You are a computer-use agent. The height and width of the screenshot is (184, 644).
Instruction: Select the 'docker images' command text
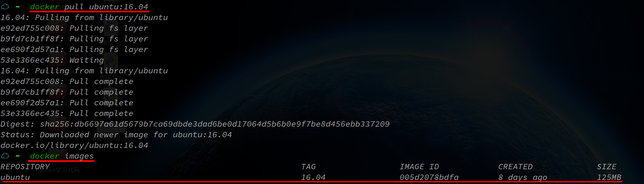click(x=62, y=156)
